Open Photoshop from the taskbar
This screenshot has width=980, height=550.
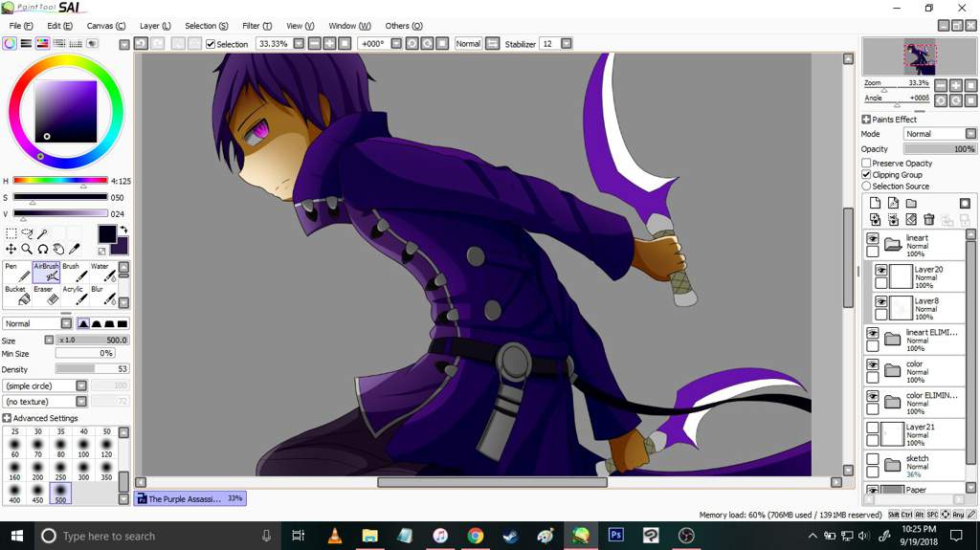(x=615, y=536)
